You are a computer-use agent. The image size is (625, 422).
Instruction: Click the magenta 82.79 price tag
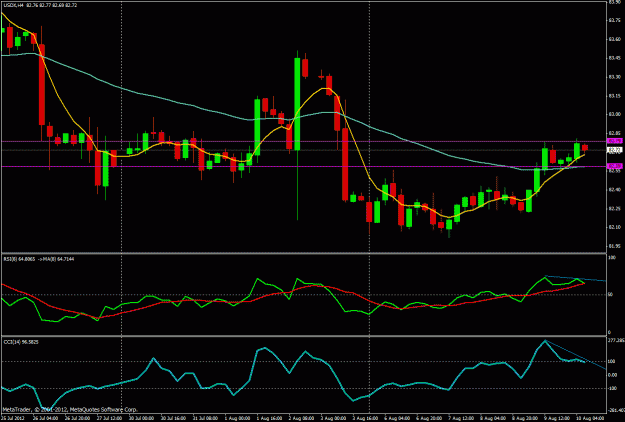(x=614, y=141)
